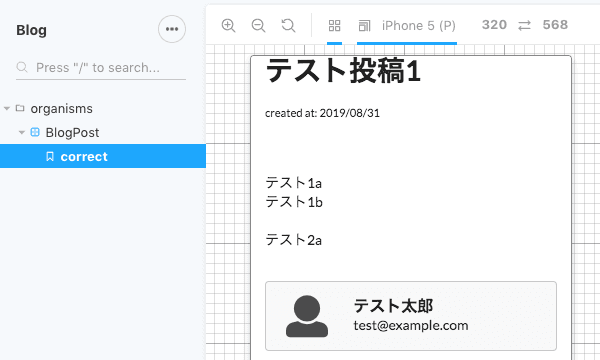Swap viewport dimensions with rotate arrows icon
Viewport: 600px width, 360px height.
(x=525, y=26)
